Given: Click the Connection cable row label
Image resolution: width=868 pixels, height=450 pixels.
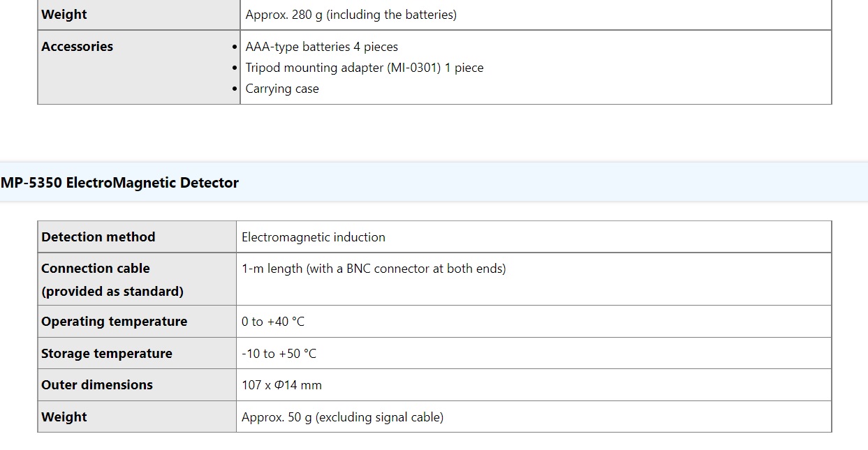Looking at the screenshot, I should point(96,269).
